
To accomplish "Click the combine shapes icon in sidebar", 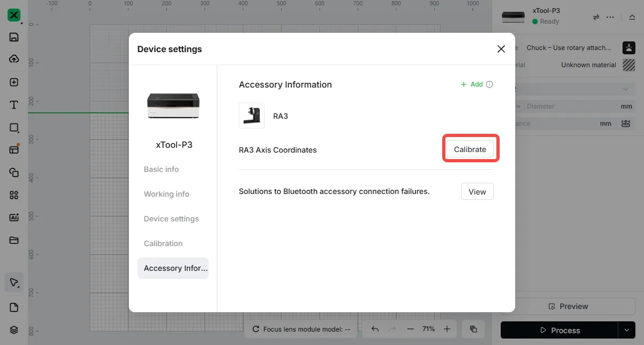I will (x=14, y=172).
